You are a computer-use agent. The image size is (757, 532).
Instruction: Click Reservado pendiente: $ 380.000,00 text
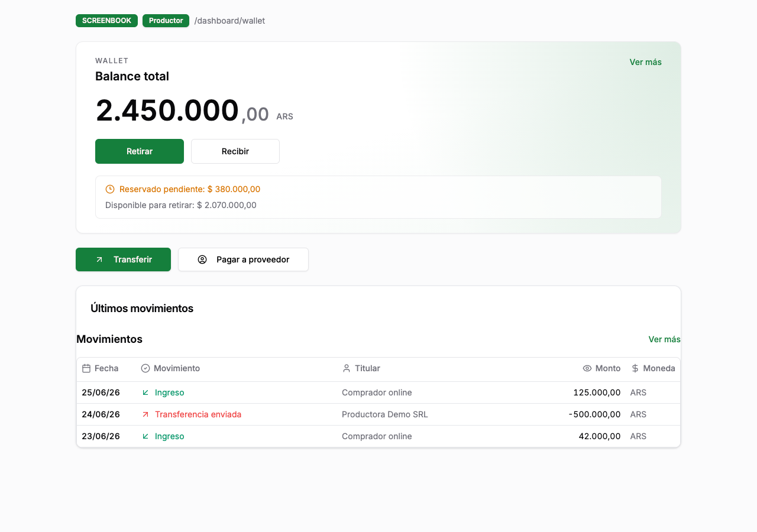pos(190,189)
